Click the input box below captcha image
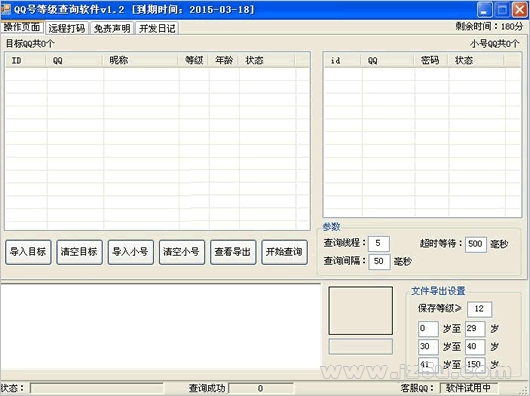The image size is (530, 396). (361, 347)
